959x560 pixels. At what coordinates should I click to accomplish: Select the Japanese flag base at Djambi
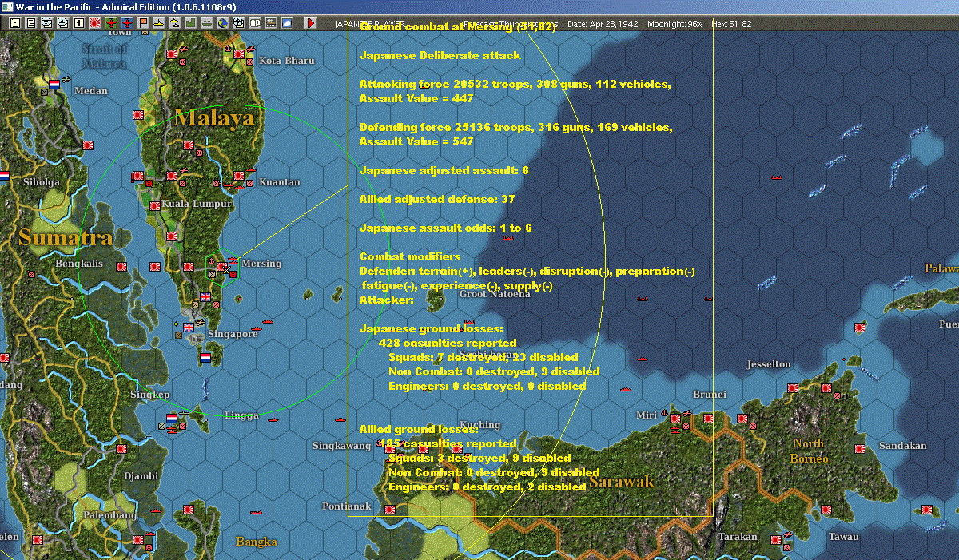point(121,449)
